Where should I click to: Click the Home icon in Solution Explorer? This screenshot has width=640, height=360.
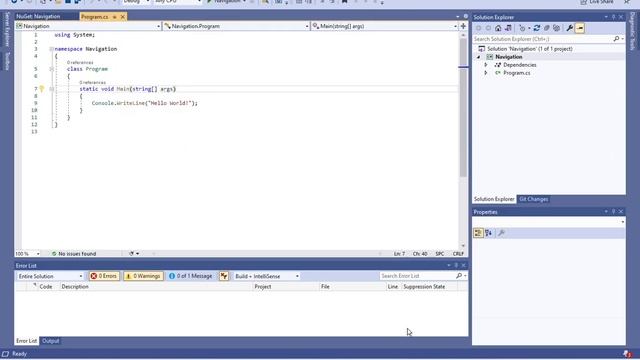pos(498,28)
